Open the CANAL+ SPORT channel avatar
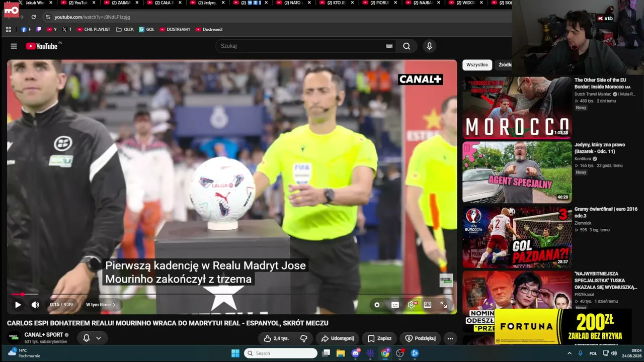 (14, 338)
